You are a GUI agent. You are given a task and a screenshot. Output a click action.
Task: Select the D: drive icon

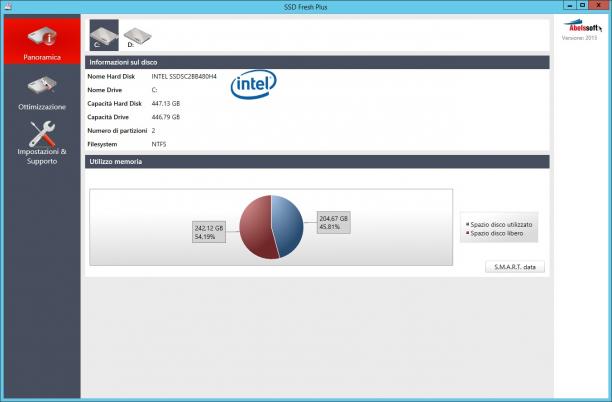pyautogui.click(x=137, y=37)
